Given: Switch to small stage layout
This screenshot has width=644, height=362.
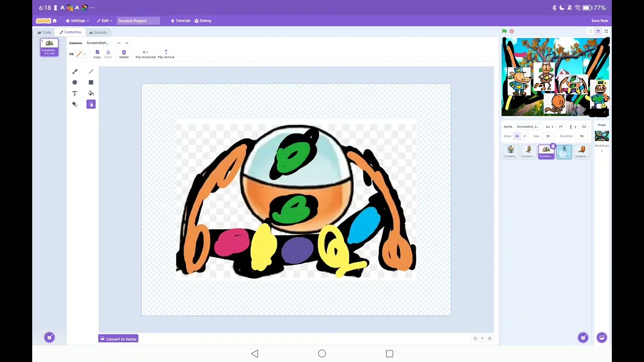Looking at the screenshot, I should pyautogui.click(x=590, y=31).
